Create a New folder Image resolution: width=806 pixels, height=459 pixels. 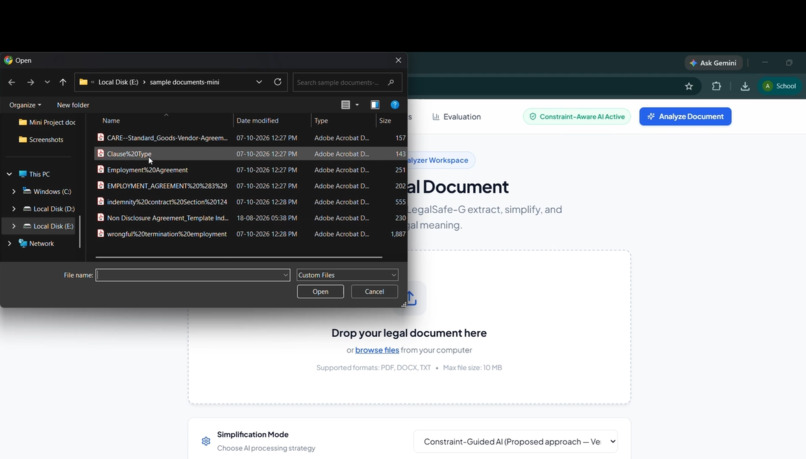tap(73, 105)
